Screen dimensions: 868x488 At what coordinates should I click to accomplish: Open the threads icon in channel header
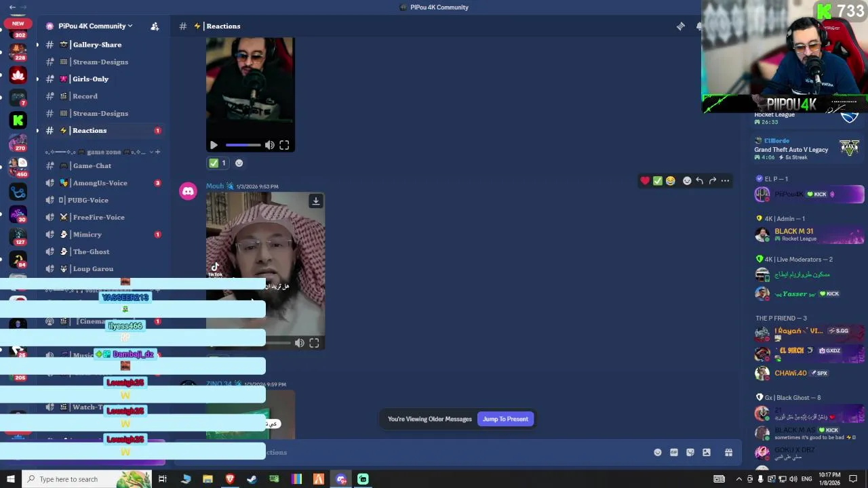click(x=680, y=26)
